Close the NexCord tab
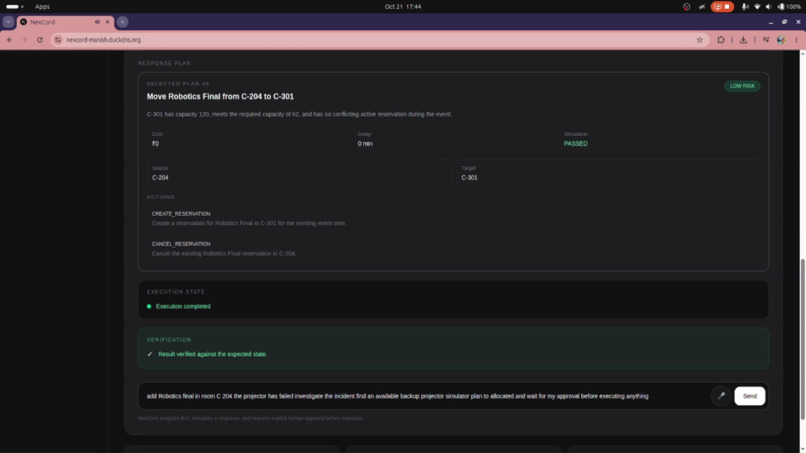 107,22
